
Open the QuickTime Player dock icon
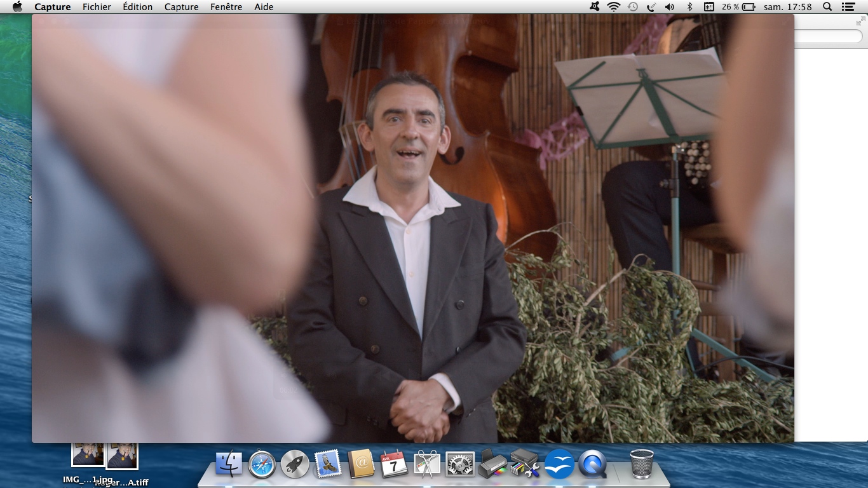coord(592,464)
